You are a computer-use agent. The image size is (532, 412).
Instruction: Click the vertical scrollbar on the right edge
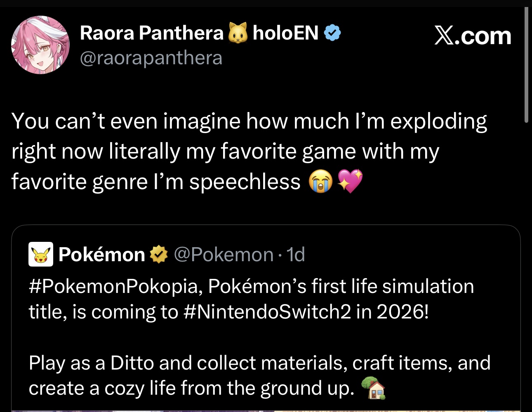click(526, 66)
